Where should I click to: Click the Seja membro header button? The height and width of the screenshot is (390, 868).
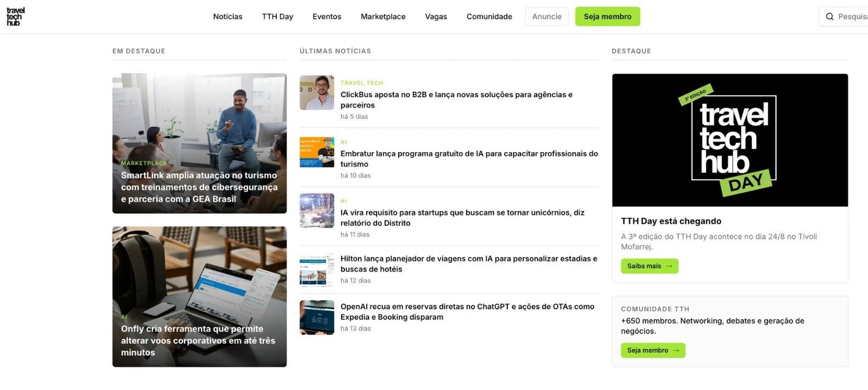[608, 17]
